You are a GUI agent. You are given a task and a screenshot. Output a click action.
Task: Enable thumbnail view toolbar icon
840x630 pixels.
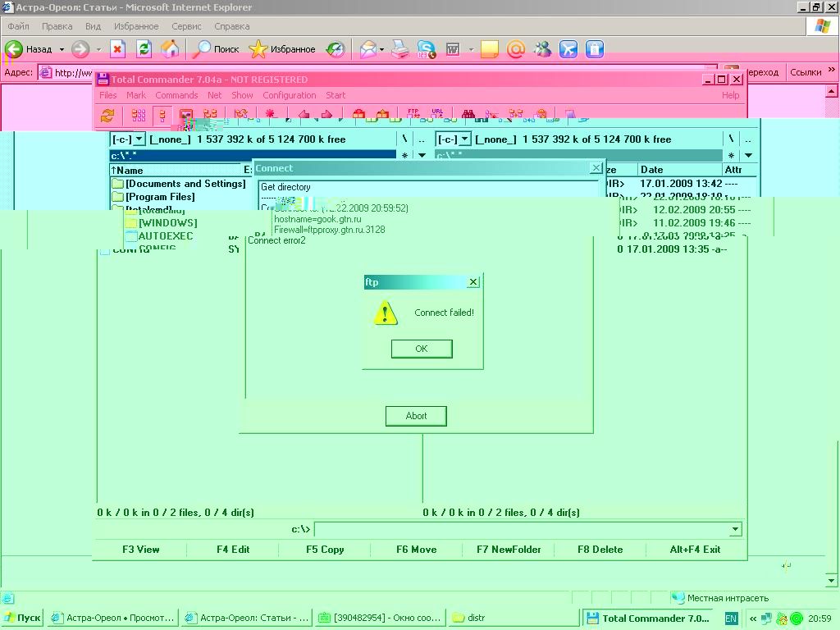(186, 115)
